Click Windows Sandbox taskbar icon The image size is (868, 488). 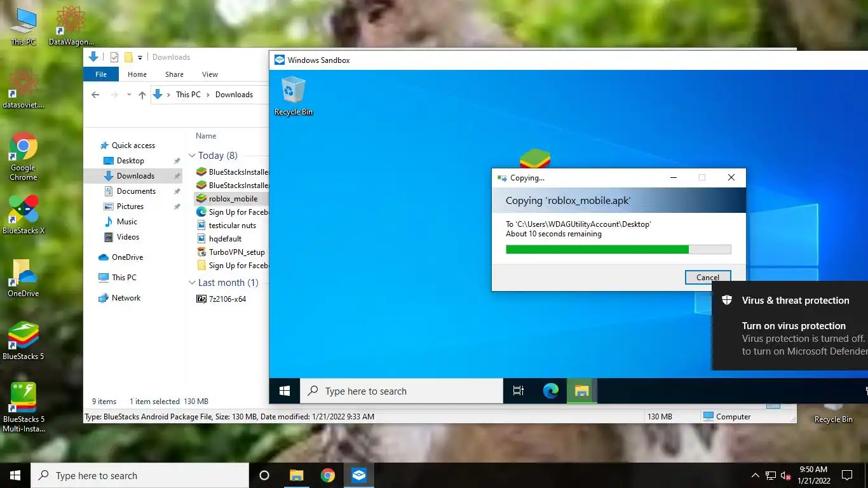coord(359,475)
